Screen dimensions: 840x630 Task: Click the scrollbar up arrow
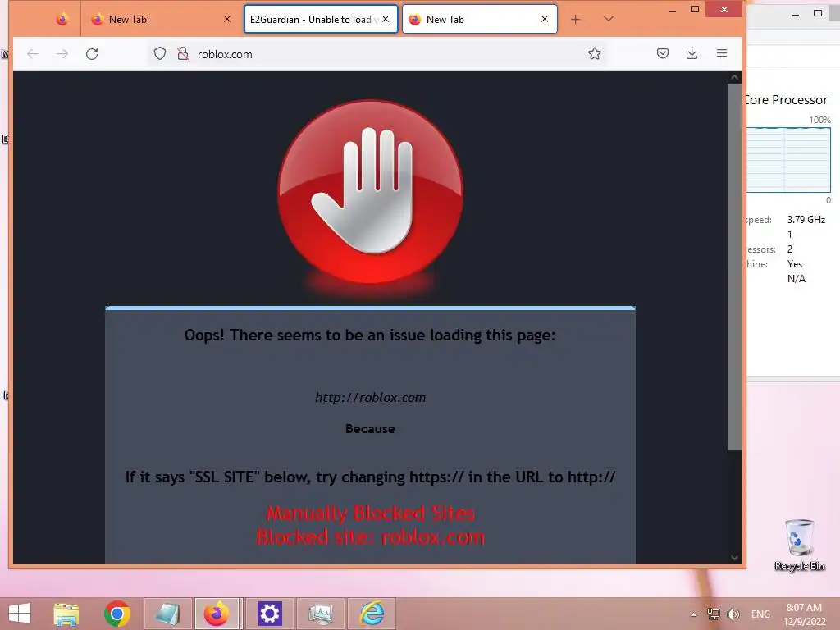pos(734,78)
